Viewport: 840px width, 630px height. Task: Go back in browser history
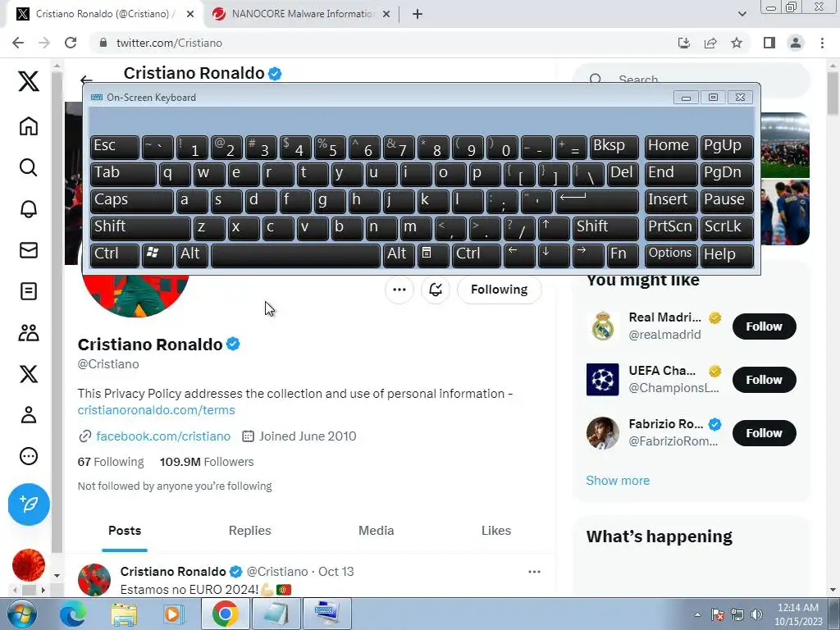pos(18,43)
